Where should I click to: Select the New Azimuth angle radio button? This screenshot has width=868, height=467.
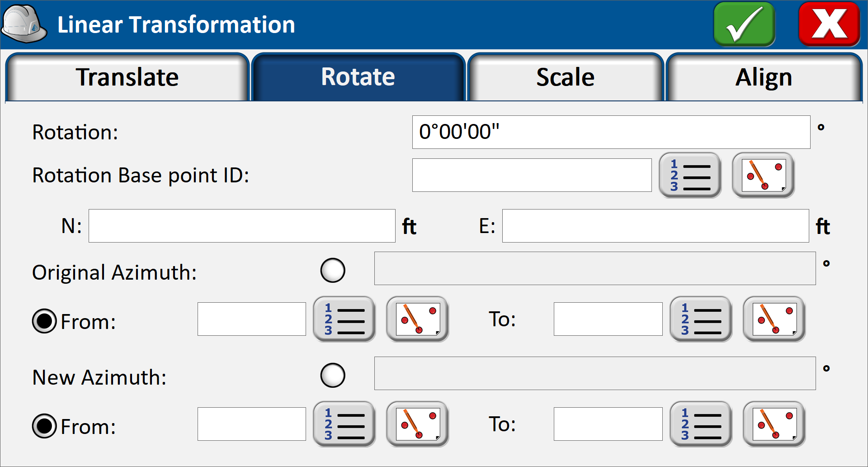[x=333, y=376]
